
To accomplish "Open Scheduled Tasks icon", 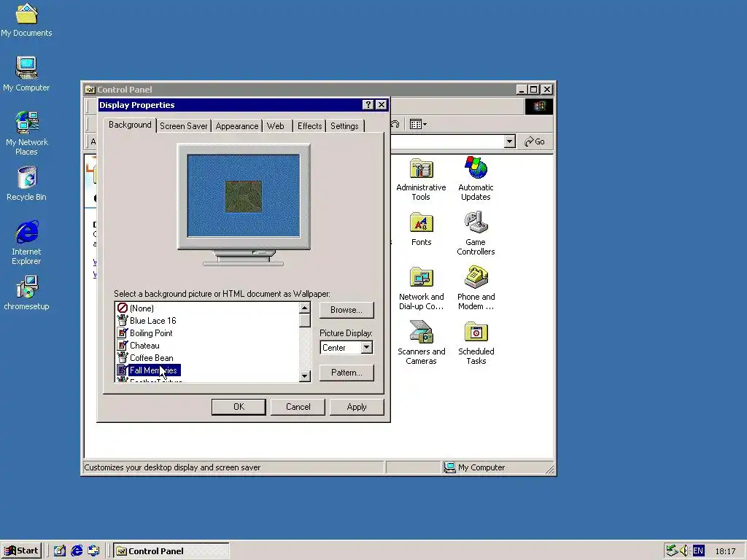I will coord(476,343).
